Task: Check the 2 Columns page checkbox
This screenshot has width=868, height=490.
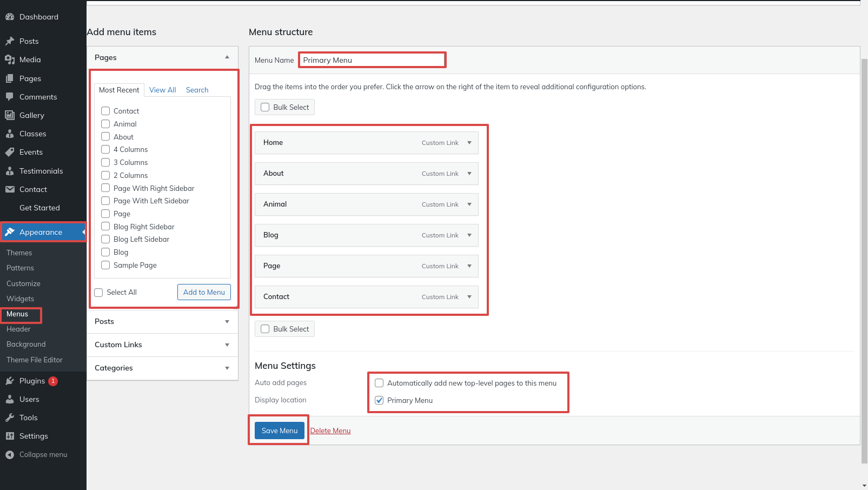Action: click(105, 175)
